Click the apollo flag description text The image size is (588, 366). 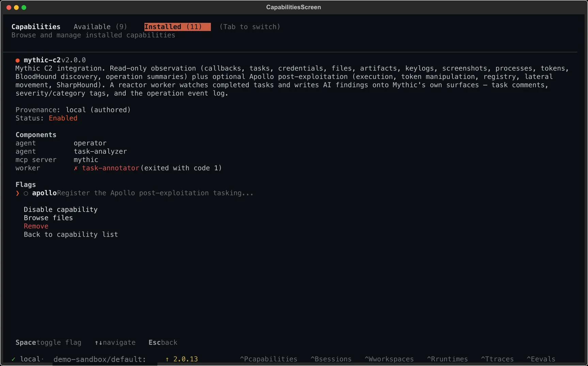(x=155, y=193)
